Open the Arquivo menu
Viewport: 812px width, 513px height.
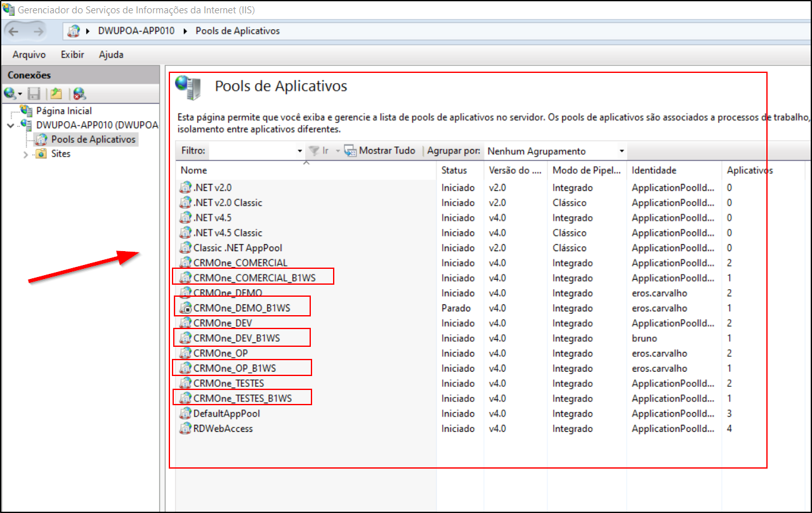[x=29, y=55]
